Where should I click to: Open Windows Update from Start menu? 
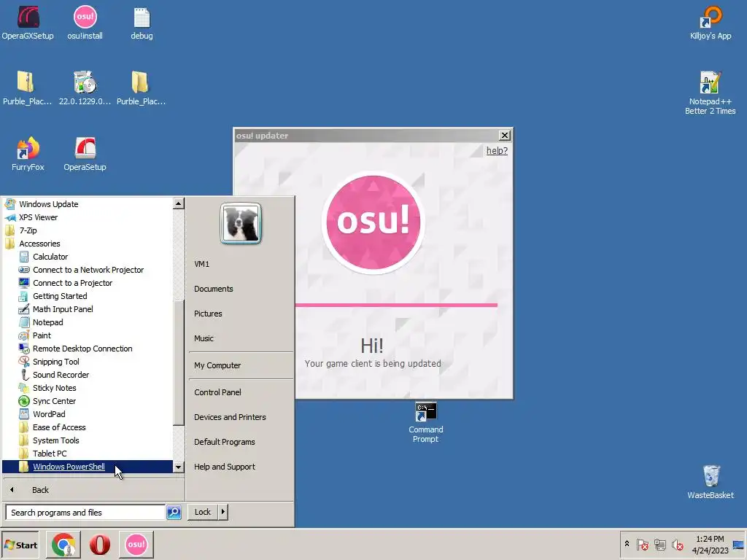(x=88, y=204)
